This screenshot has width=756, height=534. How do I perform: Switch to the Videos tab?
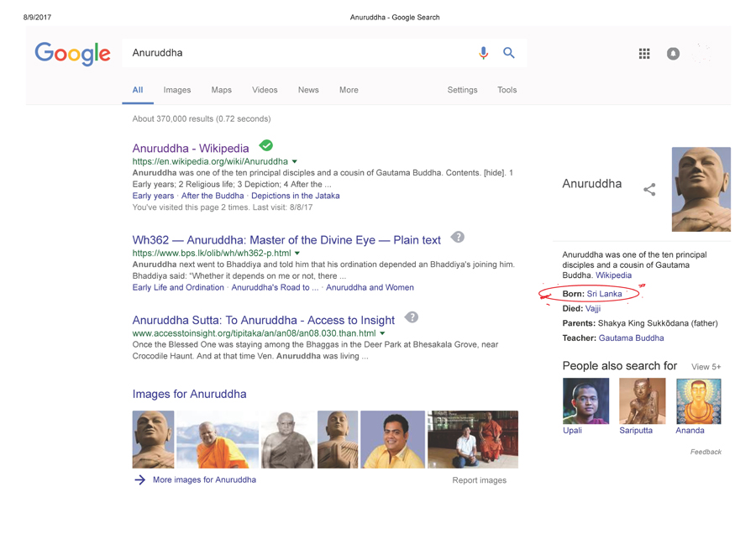[265, 90]
